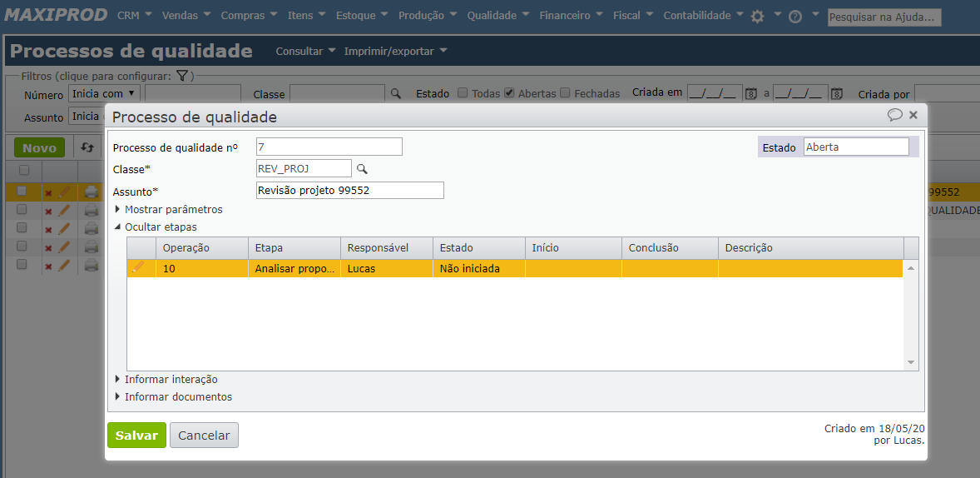Edit operation 10 step with pencil icon
Image resolution: width=980 pixels, height=478 pixels.
tap(137, 268)
